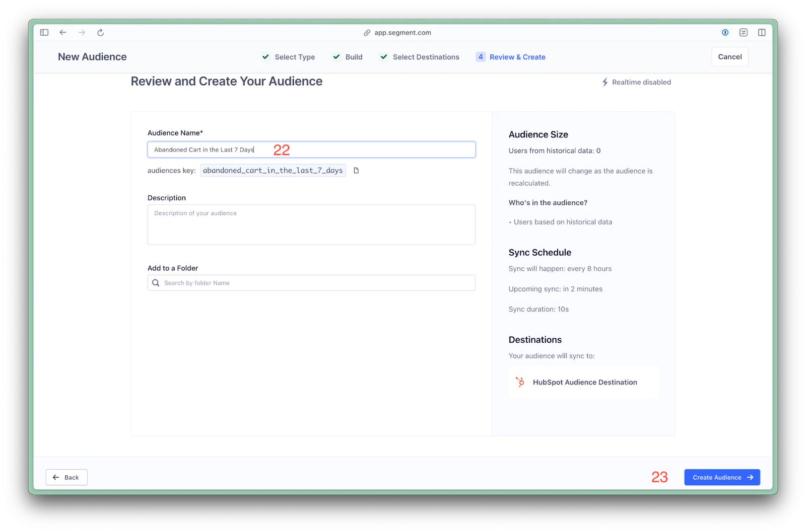The image size is (806, 532).
Task: Copy the audiences key to clipboard
Action: pyautogui.click(x=356, y=171)
